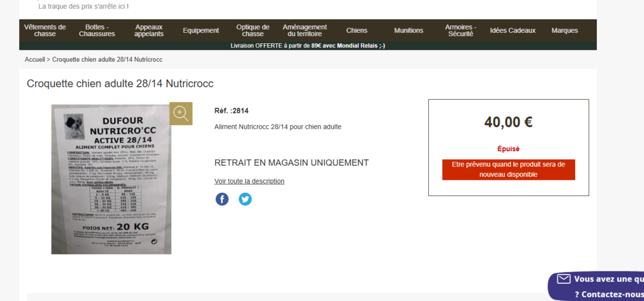
Task: Click the magnifier zoom icon on product image
Action: point(181,113)
